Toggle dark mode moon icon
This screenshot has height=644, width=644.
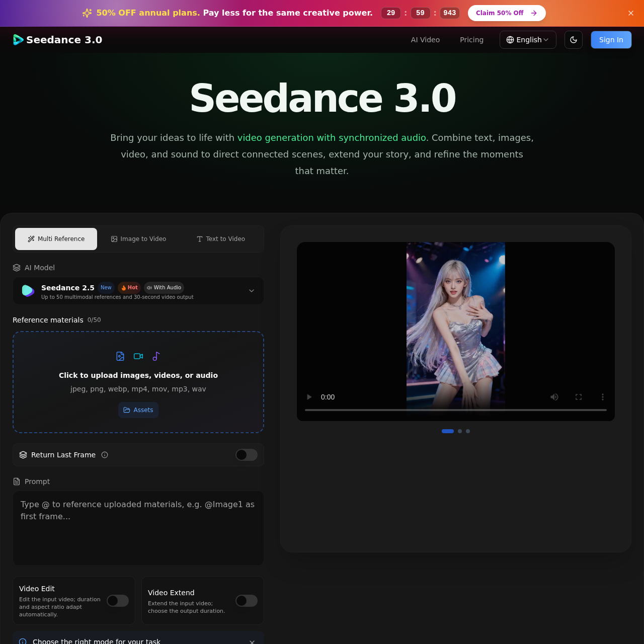click(x=574, y=40)
